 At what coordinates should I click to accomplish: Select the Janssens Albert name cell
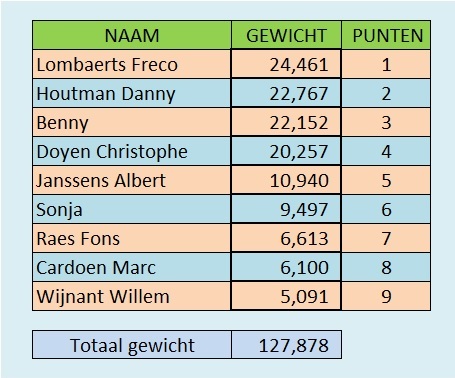(x=132, y=180)
